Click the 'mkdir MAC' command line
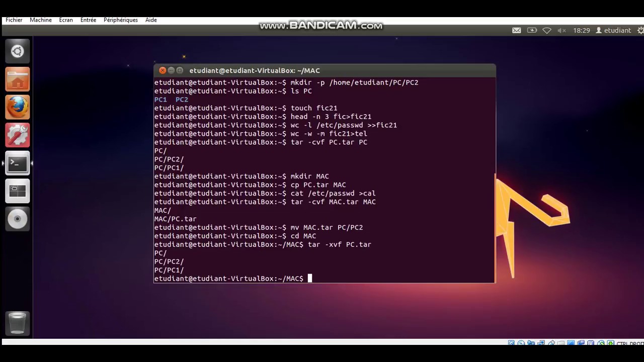 click(x=309, y=176)
